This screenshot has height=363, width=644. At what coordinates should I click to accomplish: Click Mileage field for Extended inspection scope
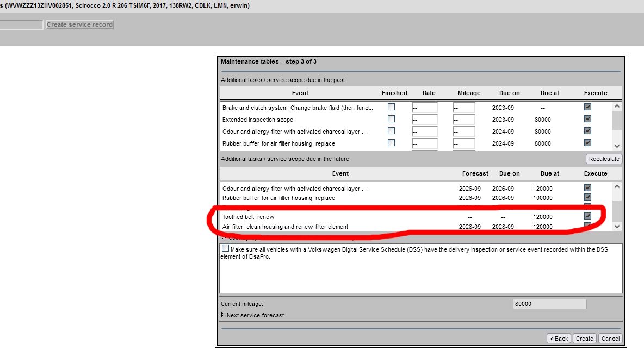464,120
